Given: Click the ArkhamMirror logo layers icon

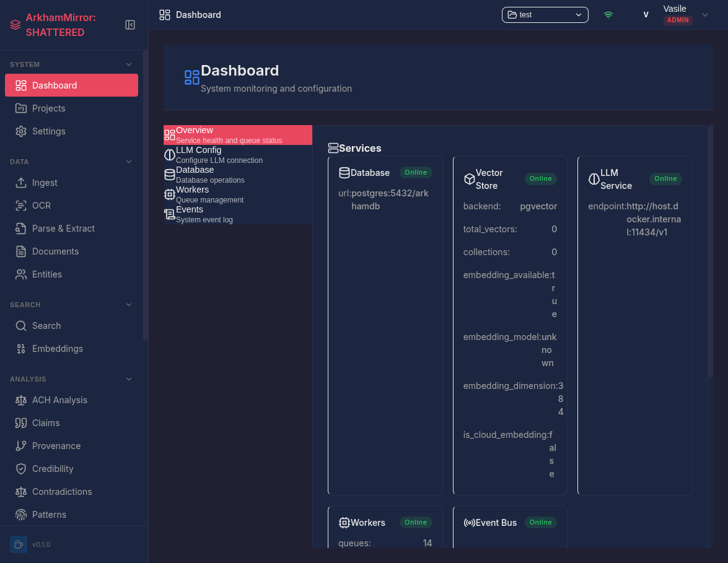Looking at the screenshot, I should tap(15, 25).
